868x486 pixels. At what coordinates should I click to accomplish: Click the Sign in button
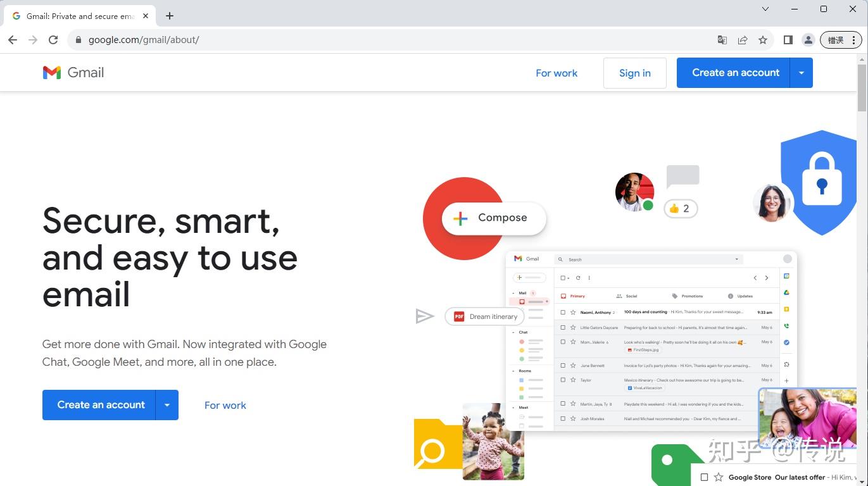(635, 73)
